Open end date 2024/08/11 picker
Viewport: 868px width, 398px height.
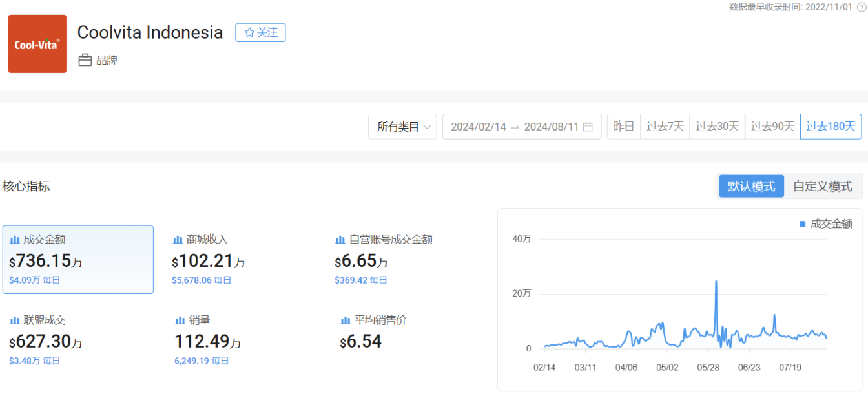coord(551,127)
